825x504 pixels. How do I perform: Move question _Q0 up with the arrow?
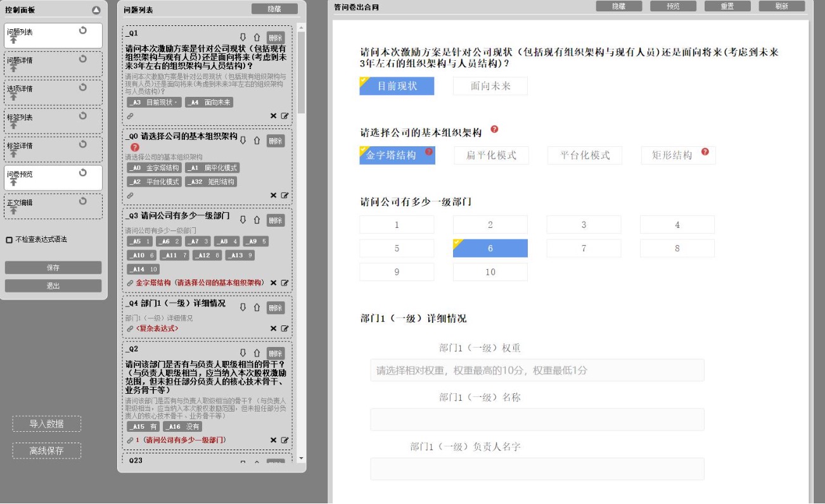click(x=257, y=141)
